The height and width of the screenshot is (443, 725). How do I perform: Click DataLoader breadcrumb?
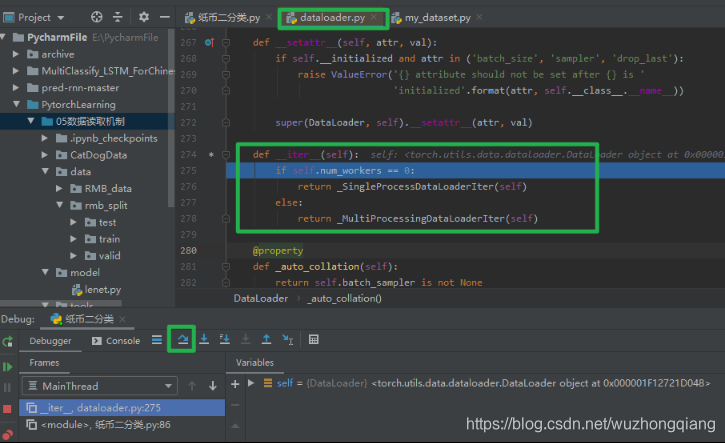(261, 298)
